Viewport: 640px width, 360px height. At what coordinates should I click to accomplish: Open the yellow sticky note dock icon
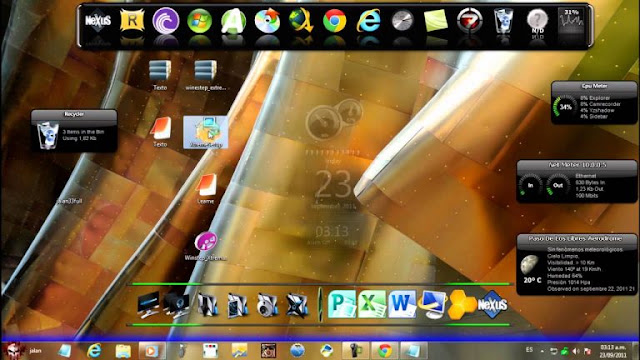pos(436,20)
